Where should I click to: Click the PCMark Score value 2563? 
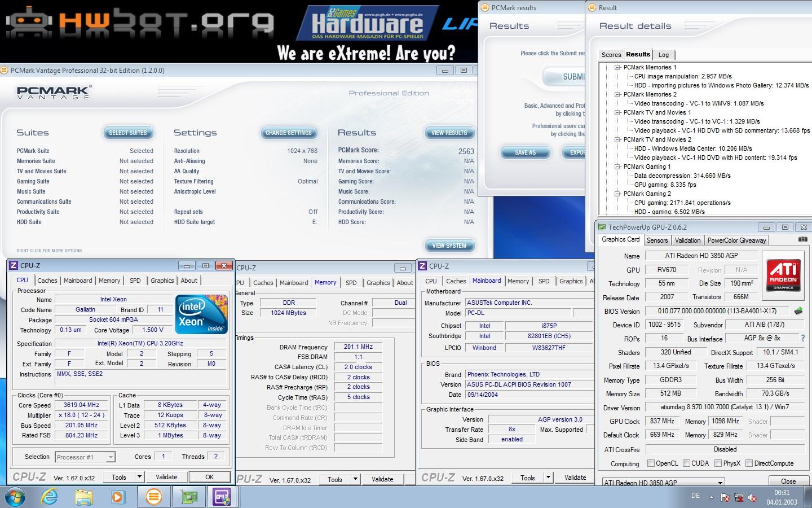466,151
